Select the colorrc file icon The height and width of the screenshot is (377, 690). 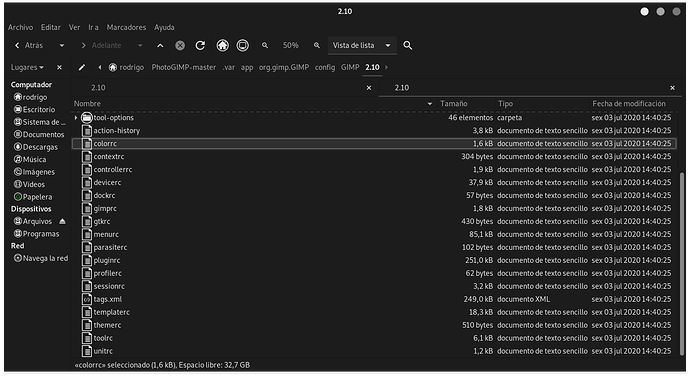[87, 143]
